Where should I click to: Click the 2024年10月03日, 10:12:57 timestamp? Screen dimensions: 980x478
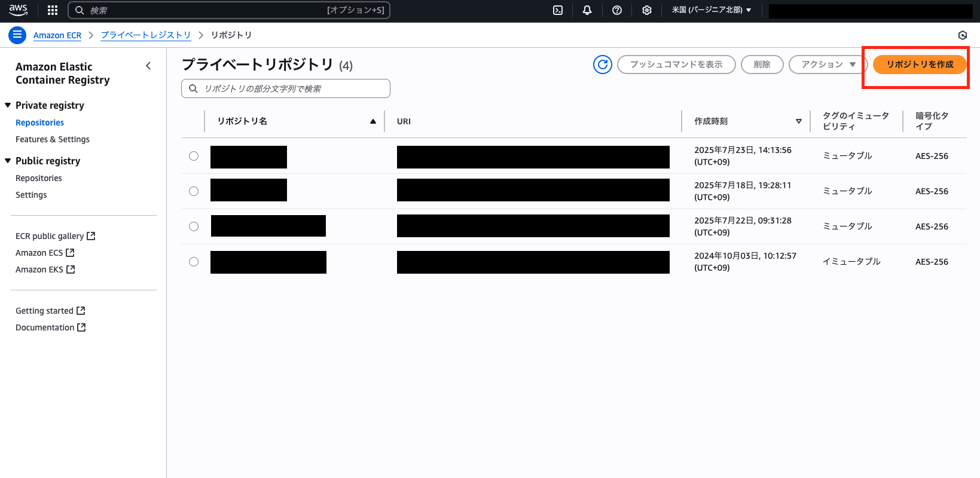745,262
